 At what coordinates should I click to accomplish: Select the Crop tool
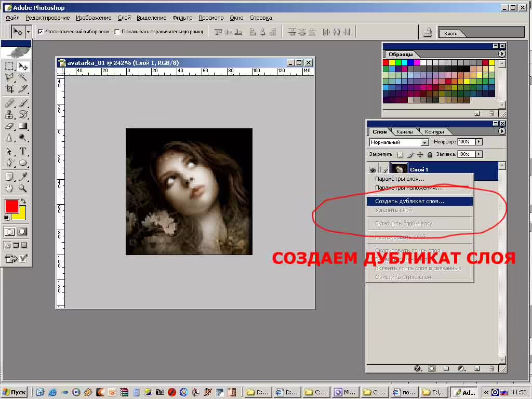pos(9,89)
